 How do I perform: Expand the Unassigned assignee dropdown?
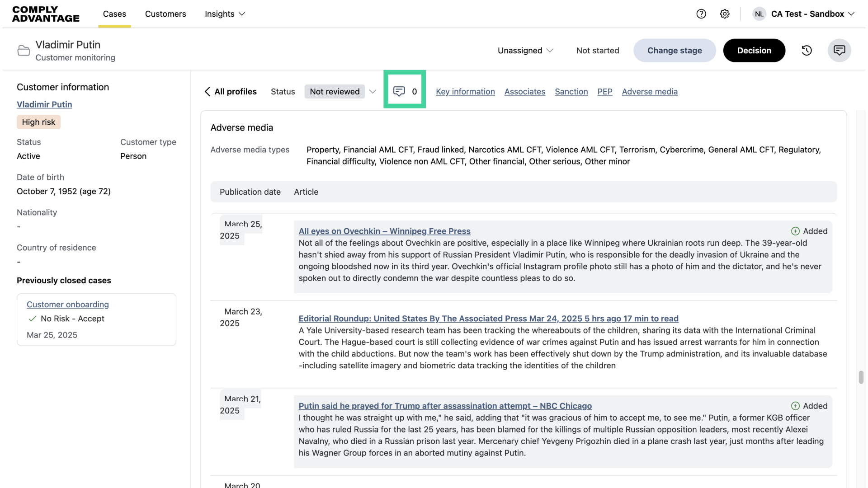tap(525, 51)
